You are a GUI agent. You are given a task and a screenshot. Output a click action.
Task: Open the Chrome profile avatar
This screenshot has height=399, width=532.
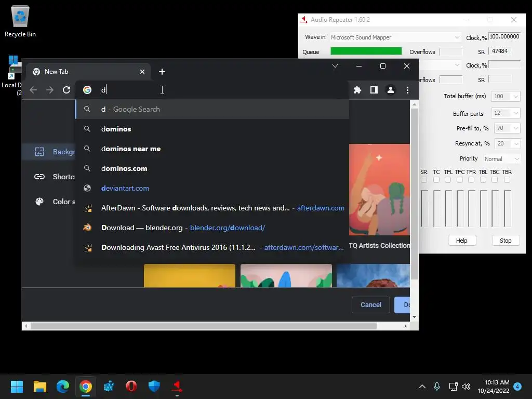pos(391,90)
